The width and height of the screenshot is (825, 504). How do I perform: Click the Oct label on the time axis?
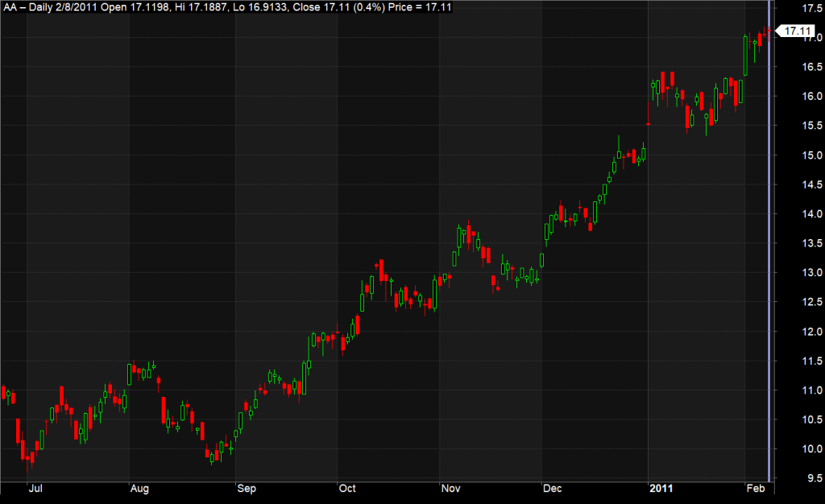pyautogui.click(x=348, y=488)
